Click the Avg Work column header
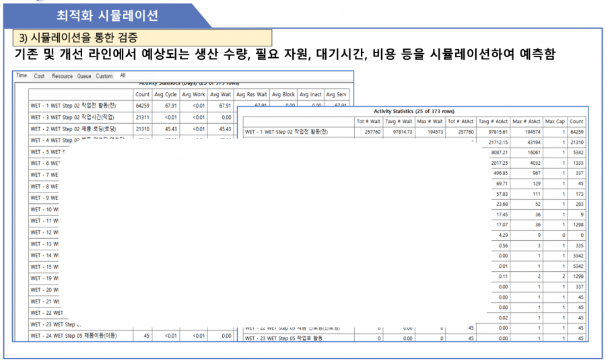Viewport: 606px width, 364px height. [x=193, y=94]
